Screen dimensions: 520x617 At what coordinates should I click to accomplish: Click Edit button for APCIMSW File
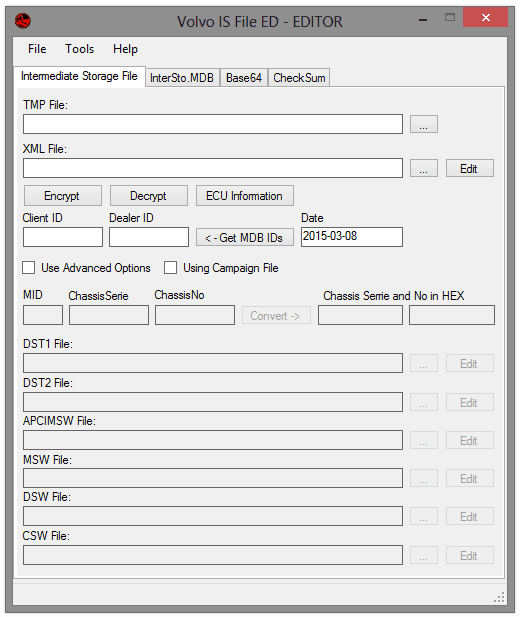tap(469, 440)
